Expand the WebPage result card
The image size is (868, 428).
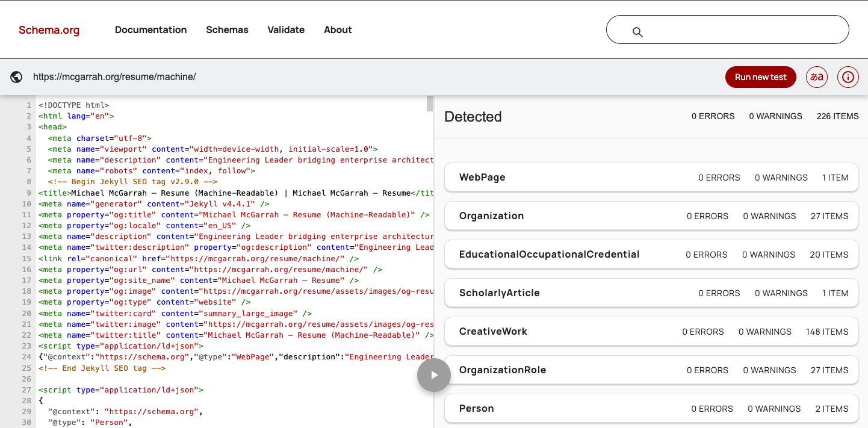(x=651, y=178)
